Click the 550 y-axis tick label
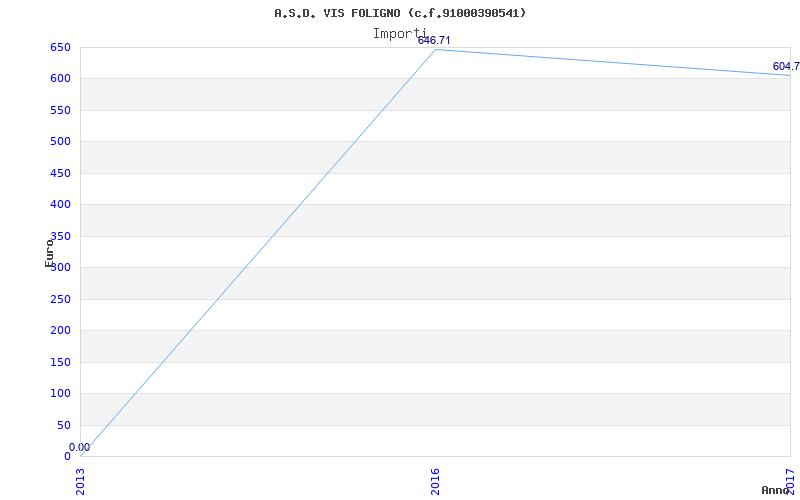The height and width of the screenshot is (500, 800). point(60,110)
